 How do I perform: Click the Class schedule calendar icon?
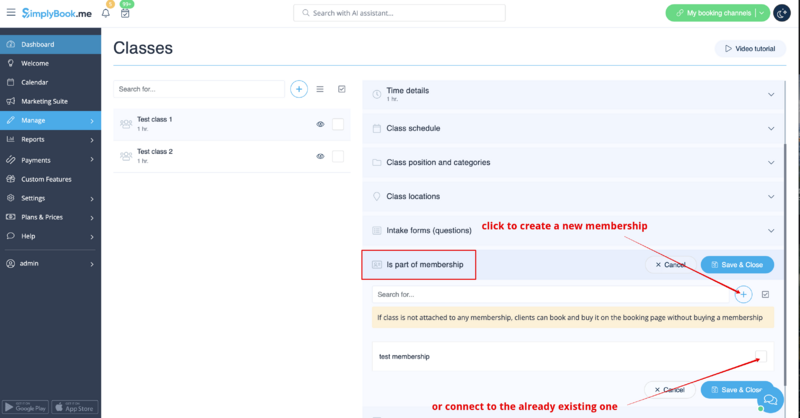pyautogui.click(x=377, y=129)
